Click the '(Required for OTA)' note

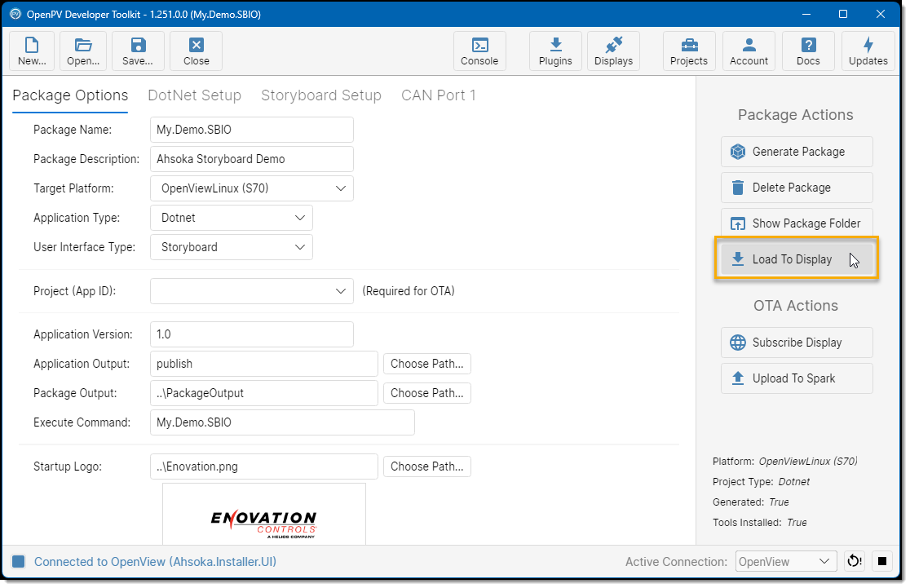point(409,291)
